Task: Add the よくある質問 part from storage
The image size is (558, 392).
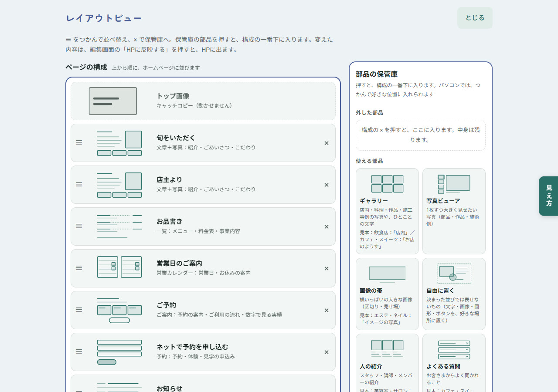Action: [454, 364]
